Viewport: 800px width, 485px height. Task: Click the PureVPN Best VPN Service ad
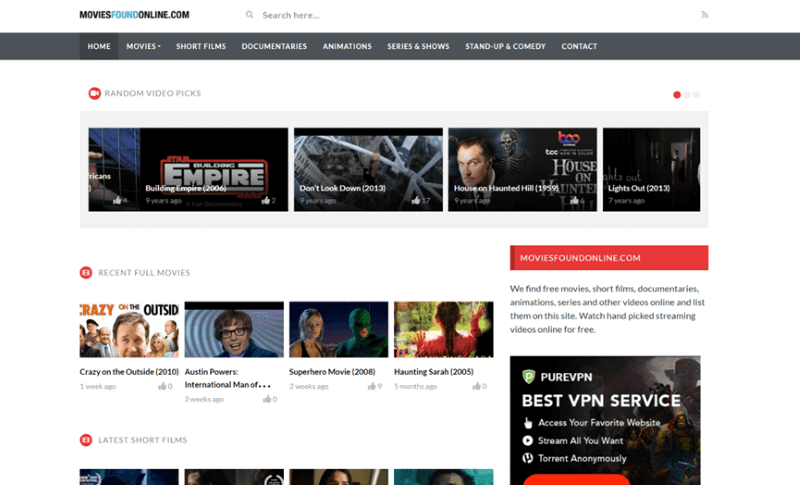tap(605, 420)
